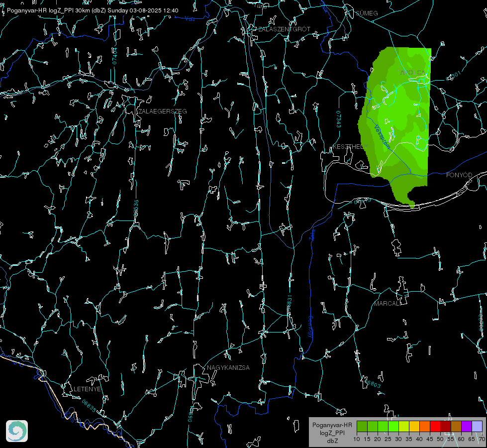Screen dimensions: 487x448
Task: Click logZ_PPI text in the legend
Action: point(332,433)
